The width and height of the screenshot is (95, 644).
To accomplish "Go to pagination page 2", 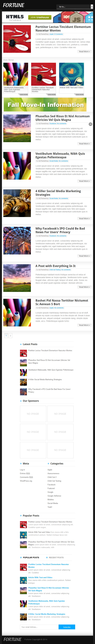I will tap(10, 336).
